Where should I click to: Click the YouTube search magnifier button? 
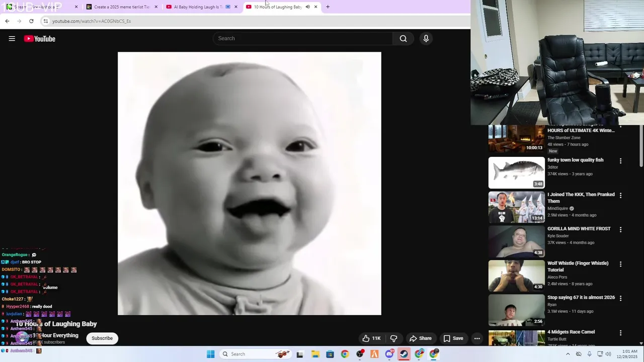coord(403,38)
